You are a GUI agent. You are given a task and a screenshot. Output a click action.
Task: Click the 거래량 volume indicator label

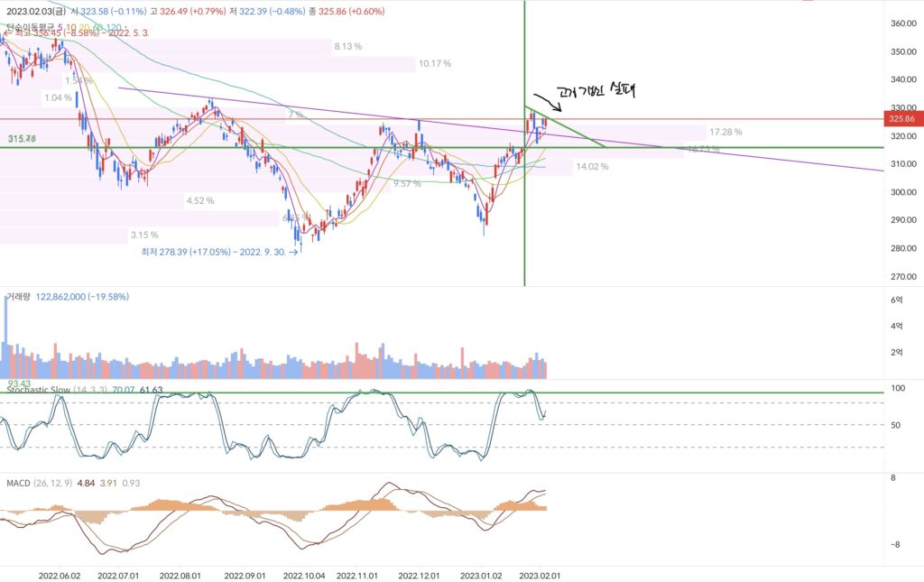coord(18,296)
